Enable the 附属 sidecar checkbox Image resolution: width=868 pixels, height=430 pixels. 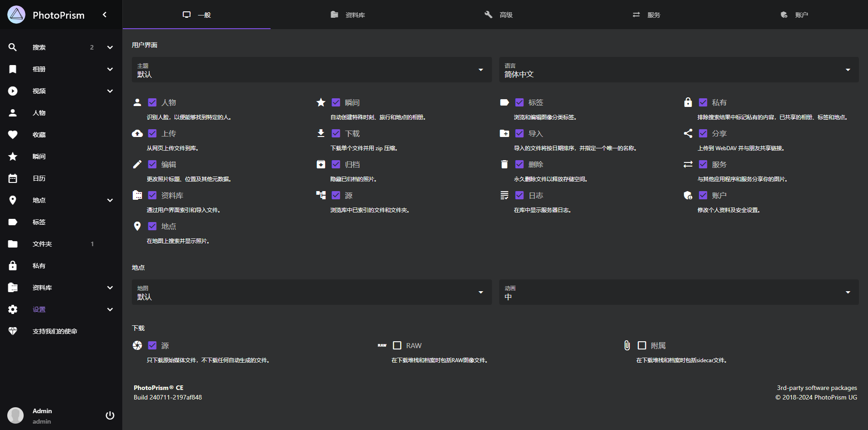click(642, 345)
